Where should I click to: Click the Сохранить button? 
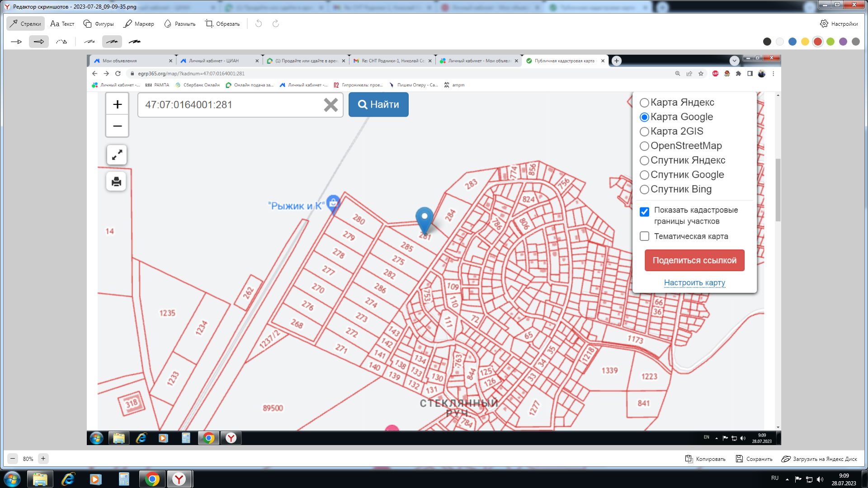point(754,459)
